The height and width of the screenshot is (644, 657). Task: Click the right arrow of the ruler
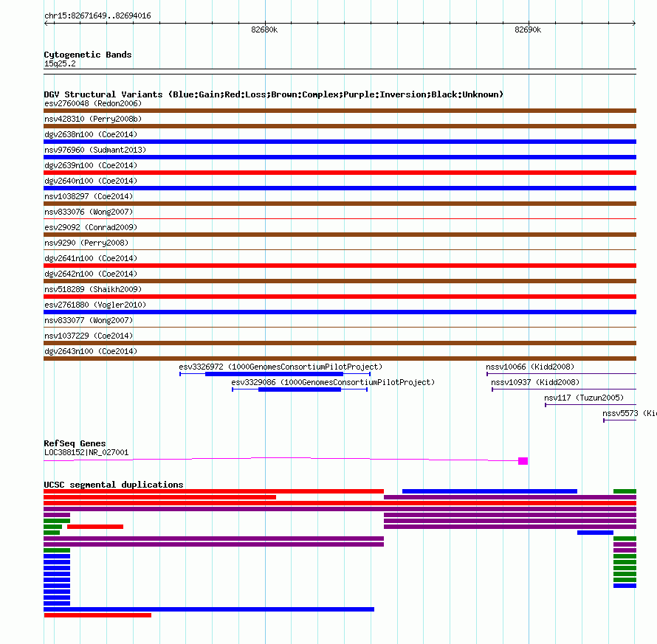(633, 23)
